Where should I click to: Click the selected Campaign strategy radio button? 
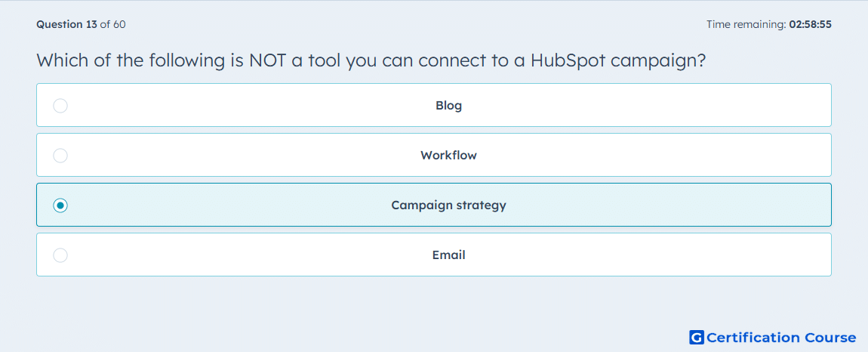[60, 205]
